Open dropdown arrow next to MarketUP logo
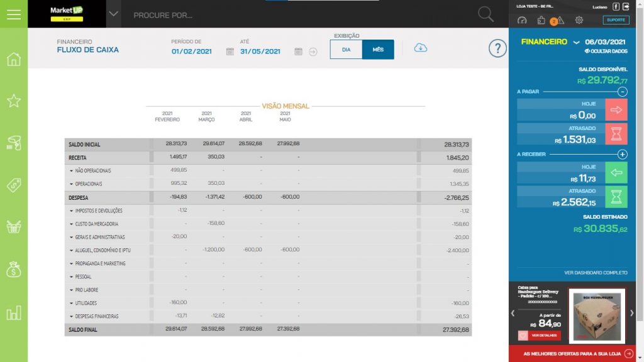The height and width of the screenshot is (362, 644). click(x=113, y=14)
